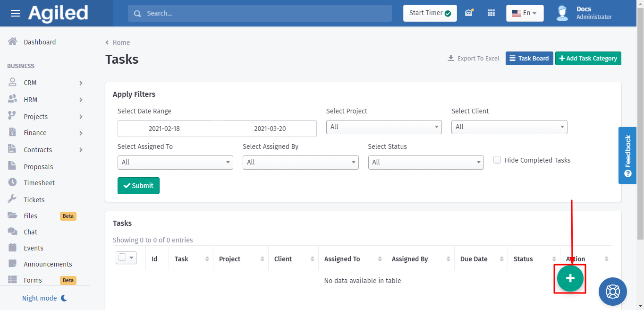
Task: Open the Select Status dropdown
Action: tap(425, 162)
